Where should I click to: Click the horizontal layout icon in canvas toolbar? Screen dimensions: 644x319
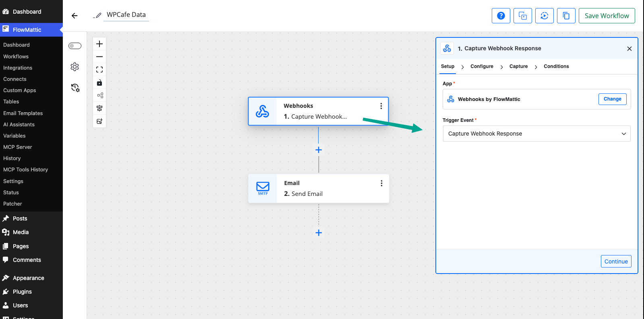click(99, 95)
